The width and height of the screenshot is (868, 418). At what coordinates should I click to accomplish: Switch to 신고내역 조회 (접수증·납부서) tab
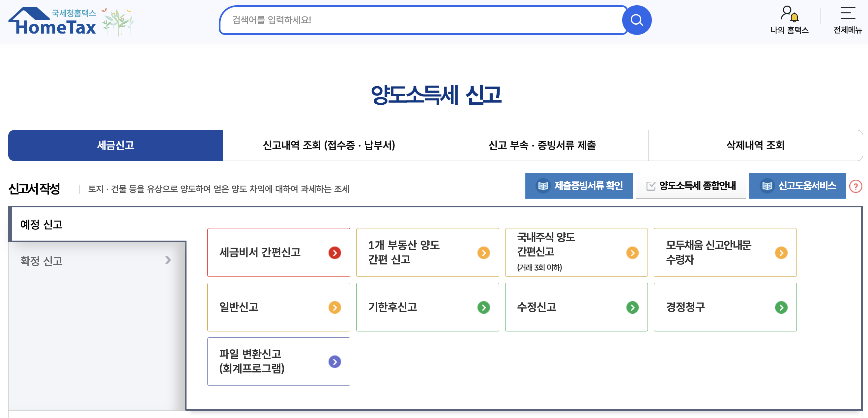click(329, 145)
